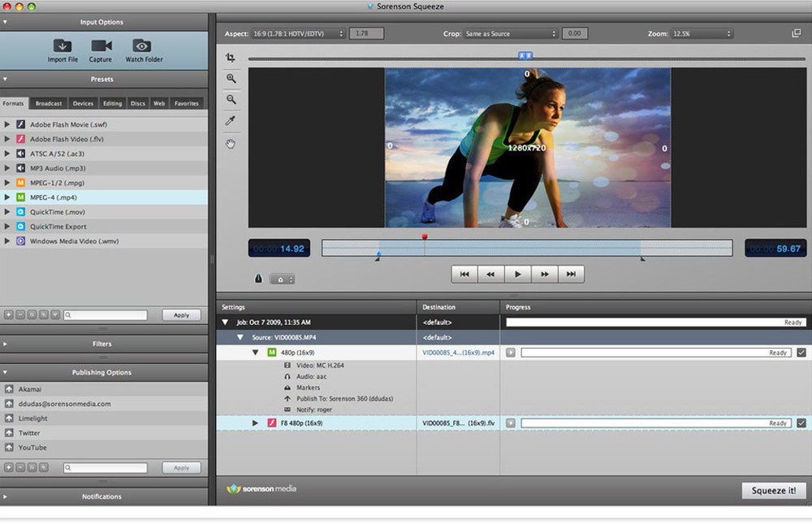Click the QuickTime (.mov) format icon
The image size is (812, 524).
[21, 211]
